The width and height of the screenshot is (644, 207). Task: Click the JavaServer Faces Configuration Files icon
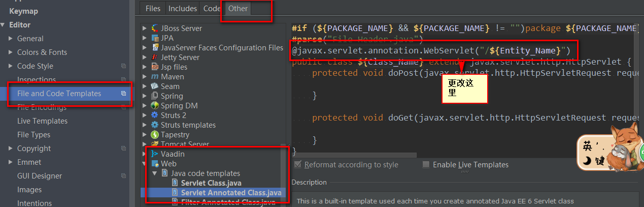pyautogui.click(x=155, y=48)
